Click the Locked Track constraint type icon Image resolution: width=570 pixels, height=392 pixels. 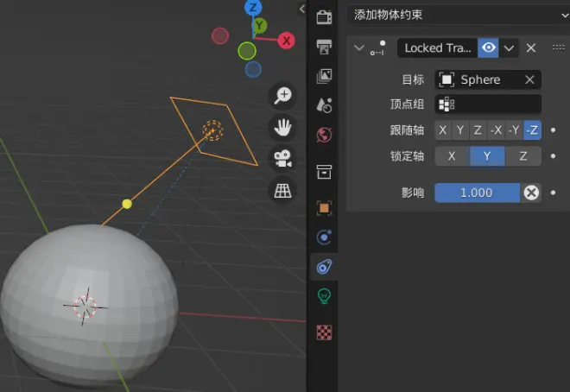(x=378, y=48)
